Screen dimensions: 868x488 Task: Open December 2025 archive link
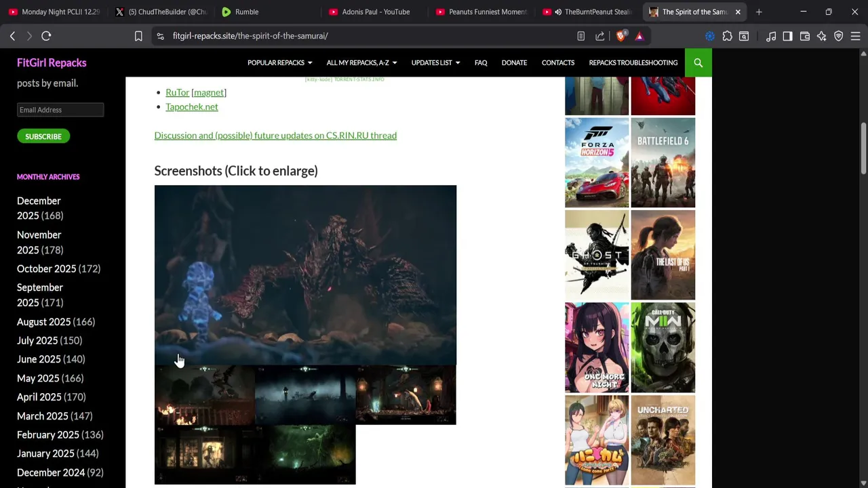tap(39, 208)
